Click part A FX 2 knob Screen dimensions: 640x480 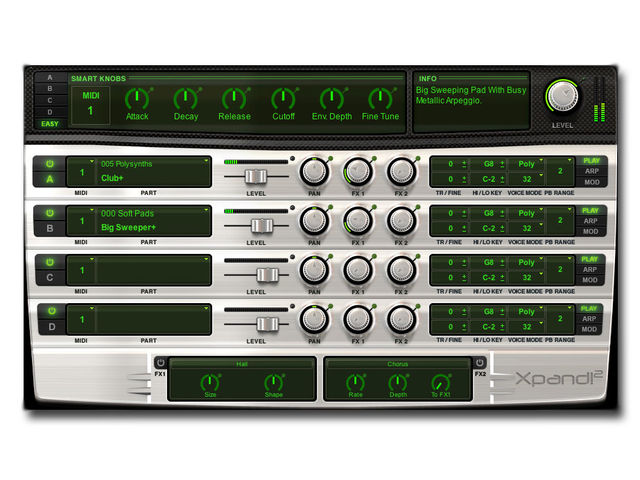(402, 171)
